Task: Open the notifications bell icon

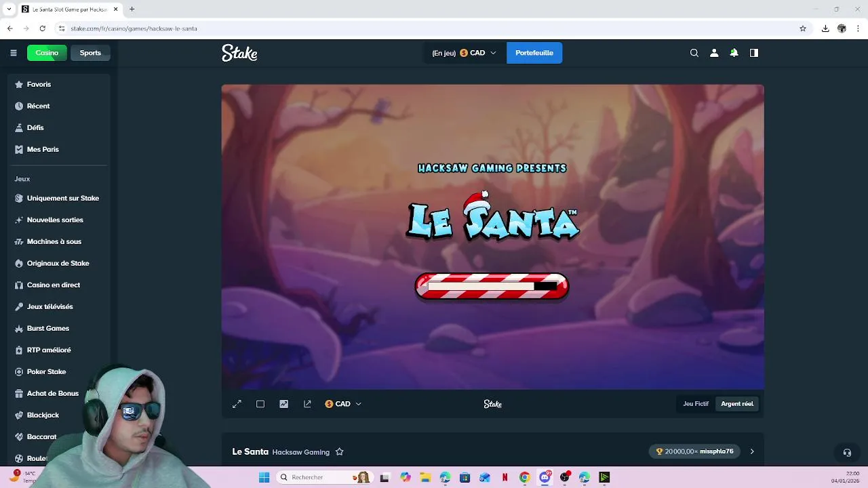Action: pos(734,53)
